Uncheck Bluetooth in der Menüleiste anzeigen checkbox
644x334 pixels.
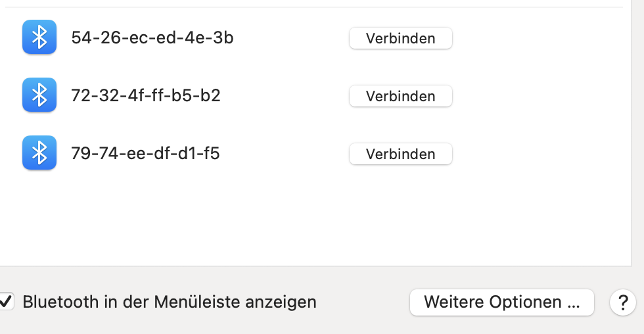[6, 302]
